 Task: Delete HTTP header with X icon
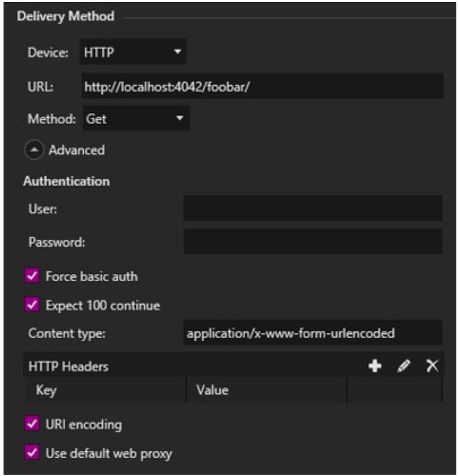pyautogui.click(x=432, y=366)
